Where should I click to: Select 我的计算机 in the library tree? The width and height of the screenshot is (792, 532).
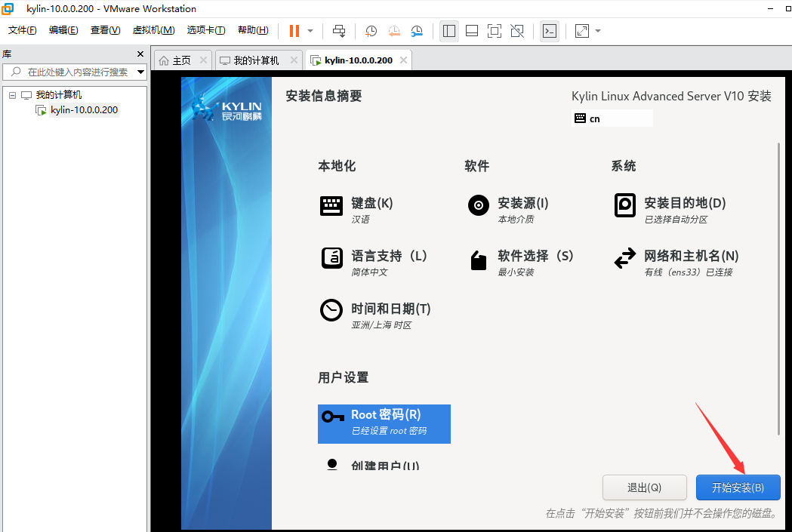point(59,95)
